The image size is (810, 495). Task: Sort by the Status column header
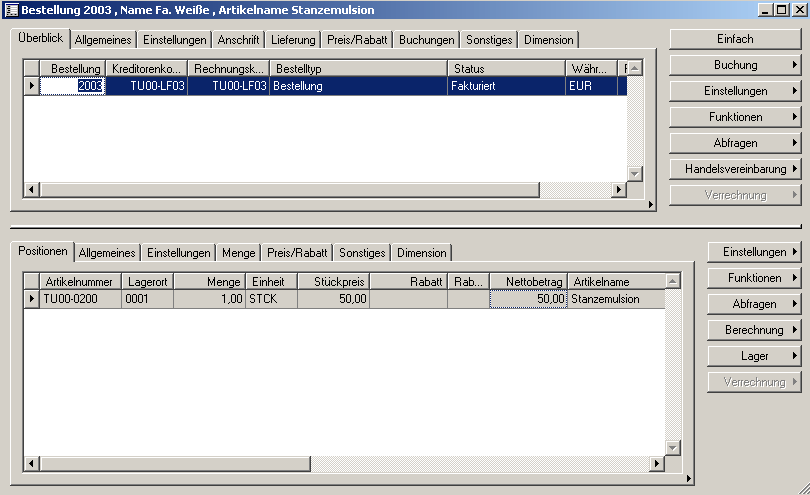click(x=506, y=68)
